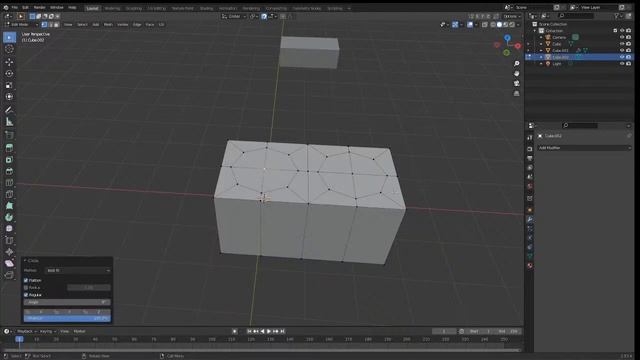Click the play animation button
This screenshot has height=360, width=640.
pyautogui.click(x=269, y=331)
